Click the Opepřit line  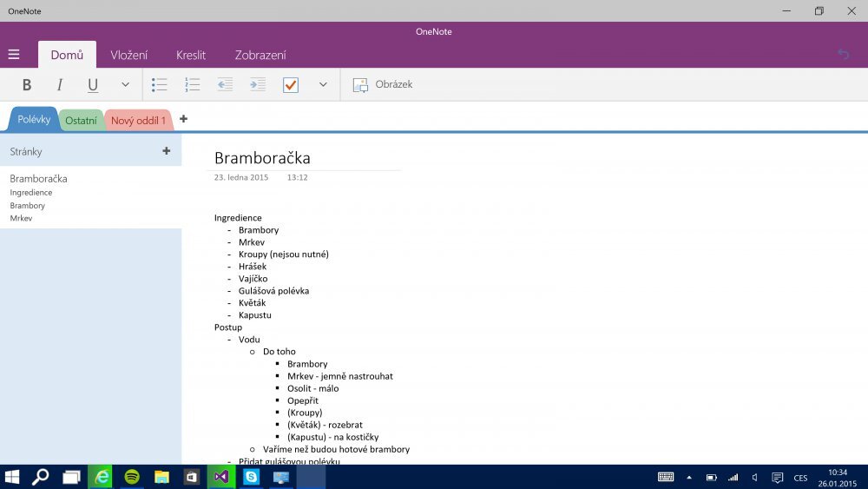[303, 400]
